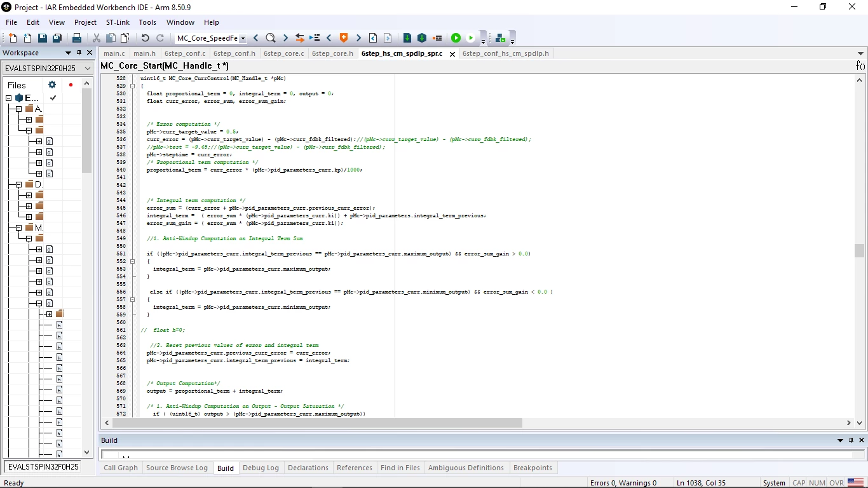Toggle auto-hide pin on Workspace panel

pyautogui.click(x=79, y=53)
